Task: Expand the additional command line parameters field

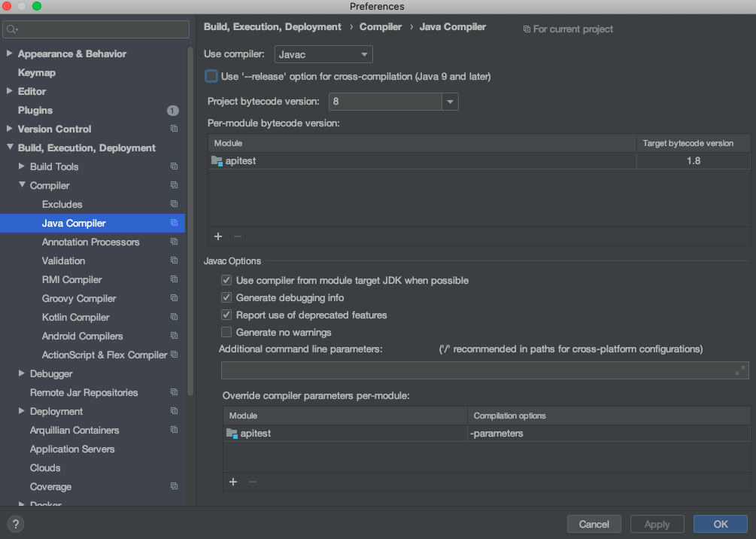Action: [x=740, y=370]
